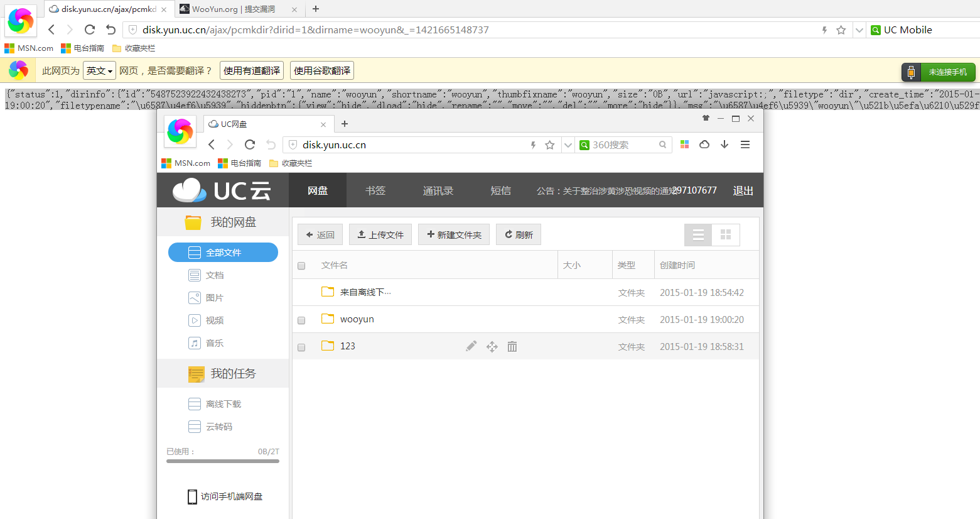The height and width of the screenshot is (519, 980).
Task: Select 图片 category in sidebar
Action: tap(206, 298)
